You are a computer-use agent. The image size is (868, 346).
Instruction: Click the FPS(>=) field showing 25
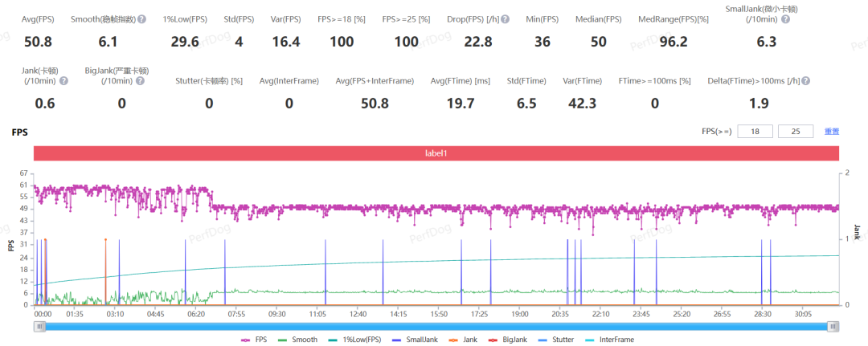coord(796,131)
